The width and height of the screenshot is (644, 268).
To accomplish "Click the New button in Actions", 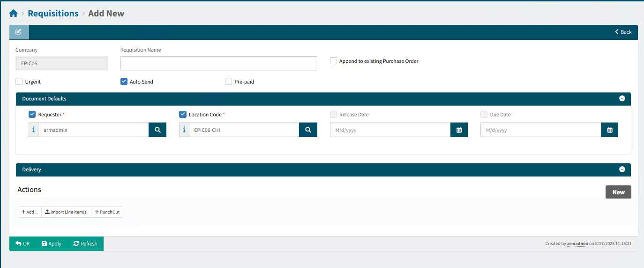I will (x=618, y=192).
